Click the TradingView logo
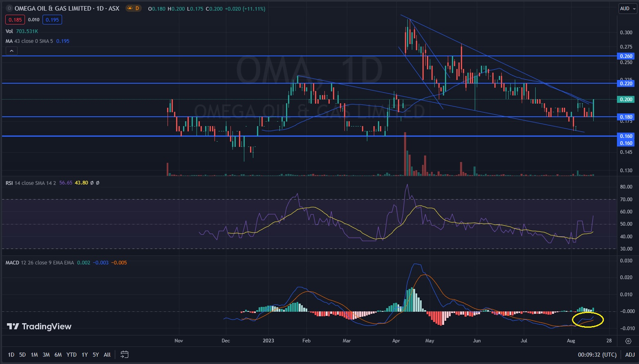The image size is (639, 364). [39, 326]
